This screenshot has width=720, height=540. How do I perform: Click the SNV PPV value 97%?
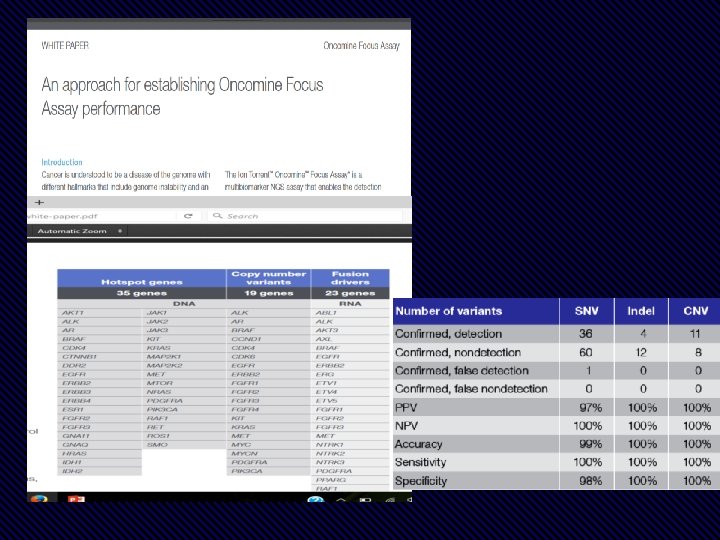coord(591,407)
